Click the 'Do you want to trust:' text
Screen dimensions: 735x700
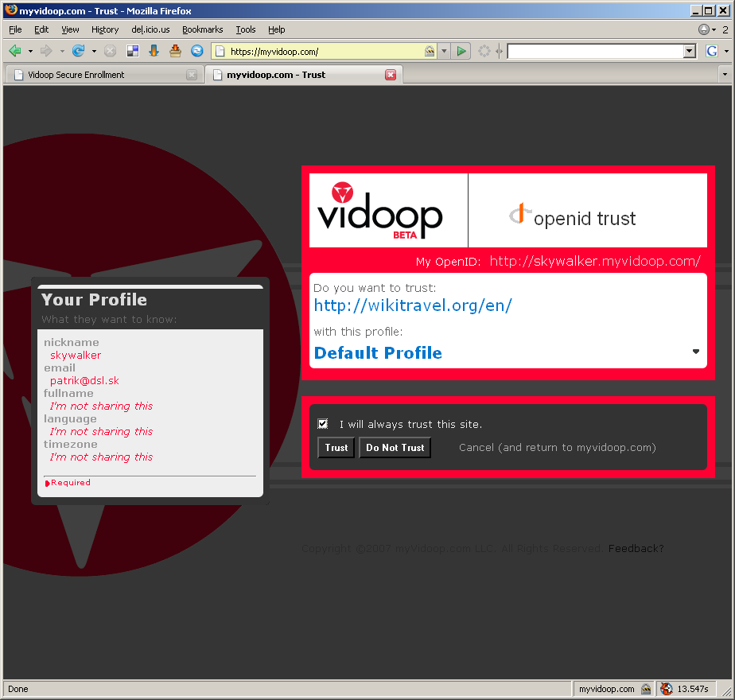click(375, 288)
